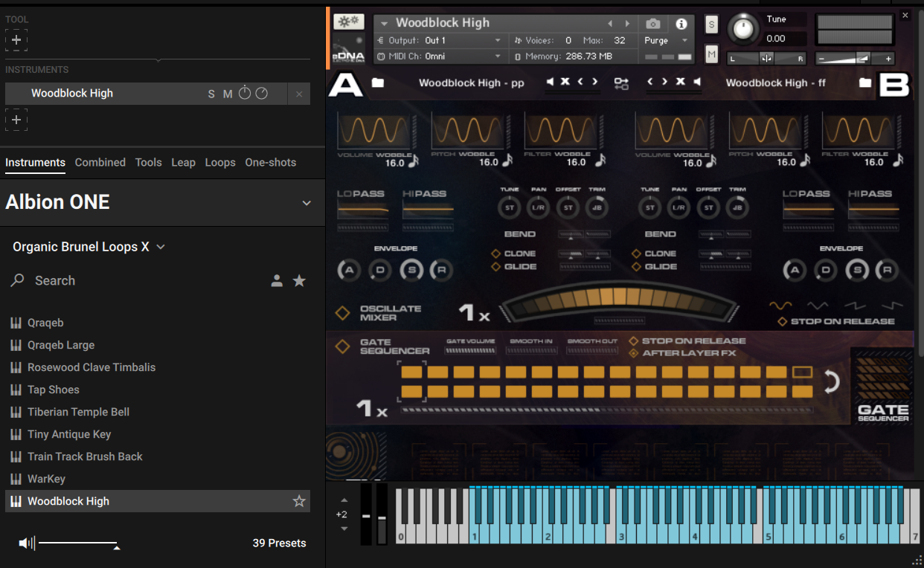Clear Layer B with its X icon
This screenshot has width=924, height=568.
(x=680, y=82)
